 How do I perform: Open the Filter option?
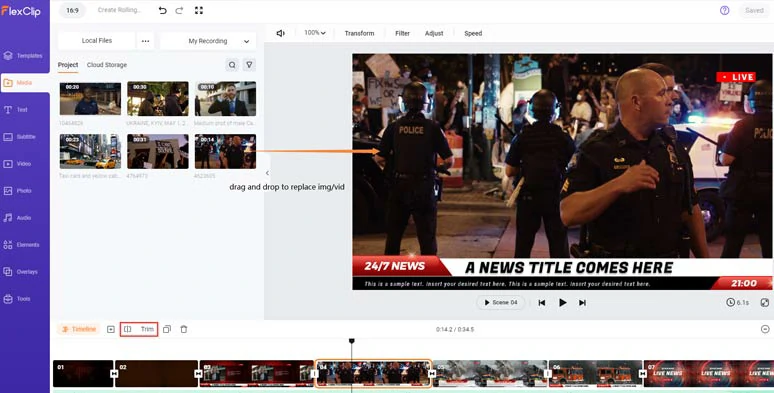(x=402, y=33)
